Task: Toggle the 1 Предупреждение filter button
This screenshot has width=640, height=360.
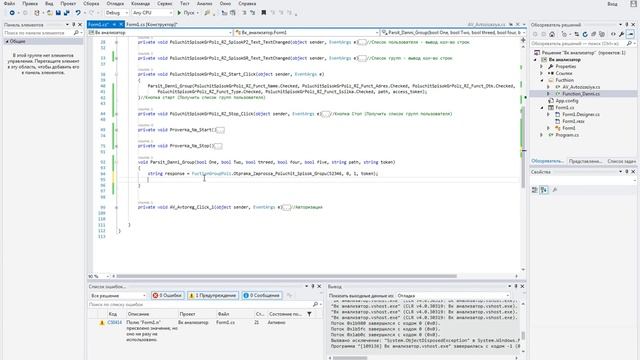Action: (213, 296)
